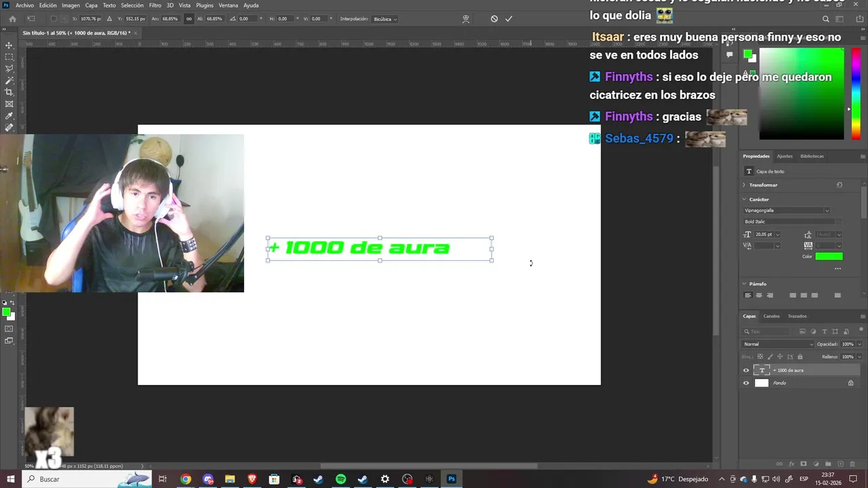Screen dimensions: 868x488
Task: Filter layers by pixel layers icon
Action: pos(802,331)
